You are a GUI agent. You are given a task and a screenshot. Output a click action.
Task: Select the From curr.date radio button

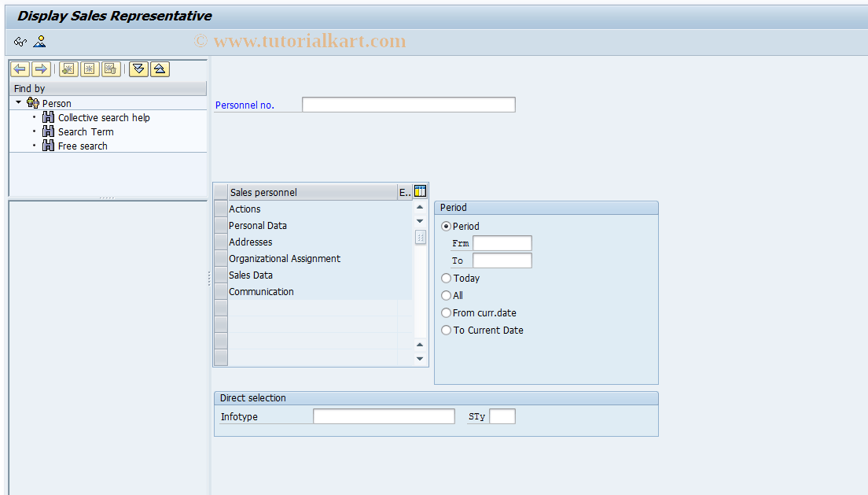pyautogui.click(x=446, y=312)
